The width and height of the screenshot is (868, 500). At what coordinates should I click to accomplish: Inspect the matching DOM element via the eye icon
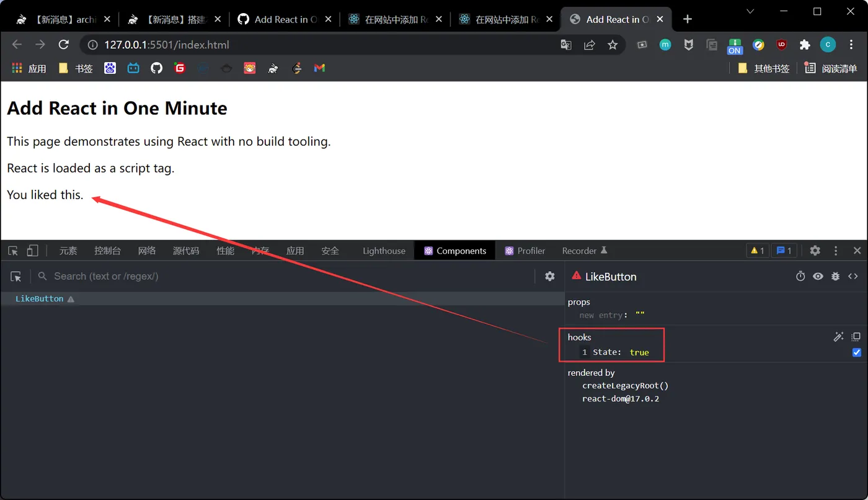pos(818,276)
